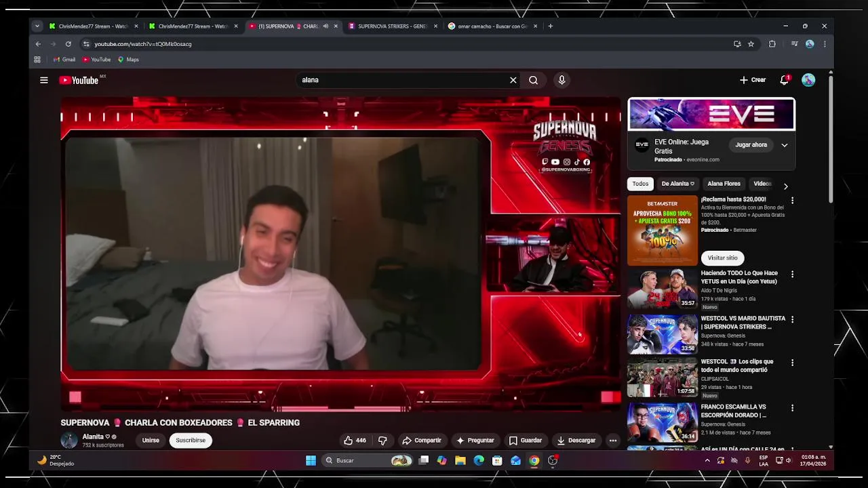
Task: Show hidden system tray icons
Action: 707,461
